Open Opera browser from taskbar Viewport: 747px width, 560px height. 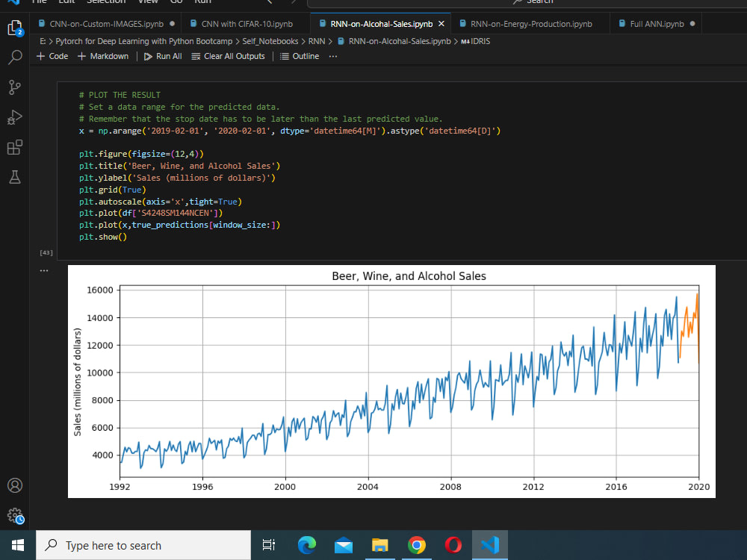453,545
